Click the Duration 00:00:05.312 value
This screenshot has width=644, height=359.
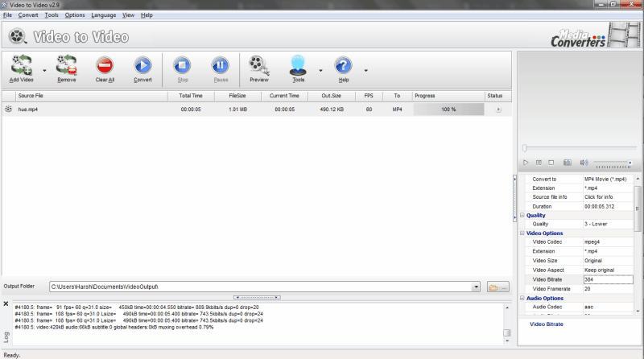(x=608, y=207)
